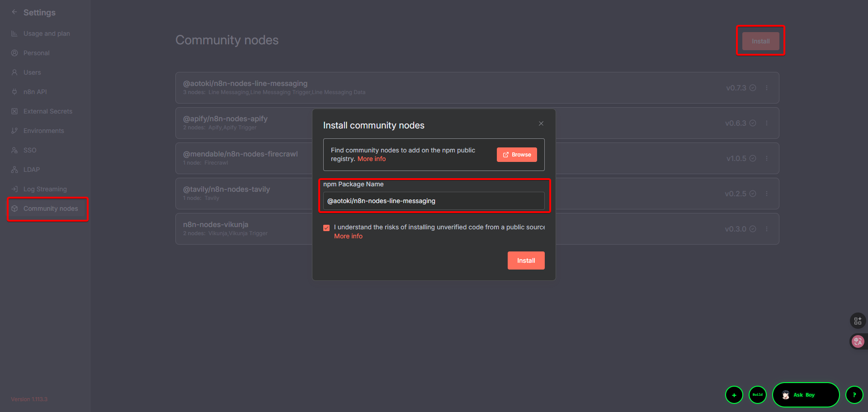Click the grid apps icon on right edge
Viewport: 868px width, 412px height.
858,321
